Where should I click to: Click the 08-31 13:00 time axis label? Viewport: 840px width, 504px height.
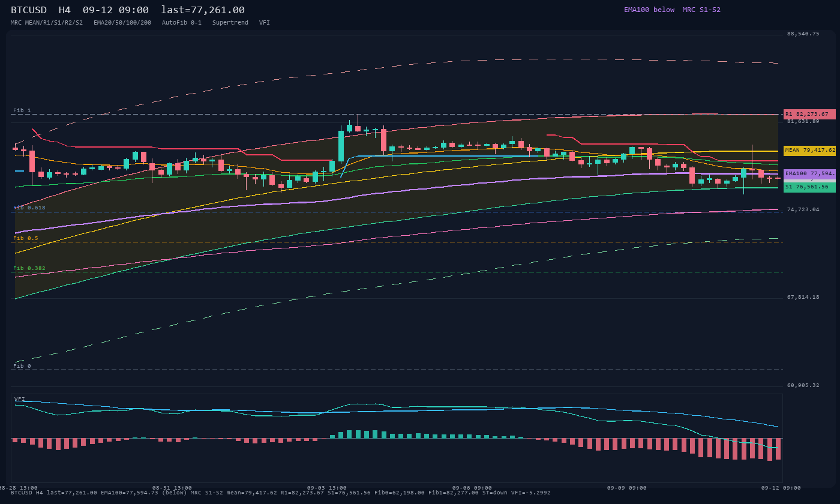pyautogui.click(x=172, y=488)
